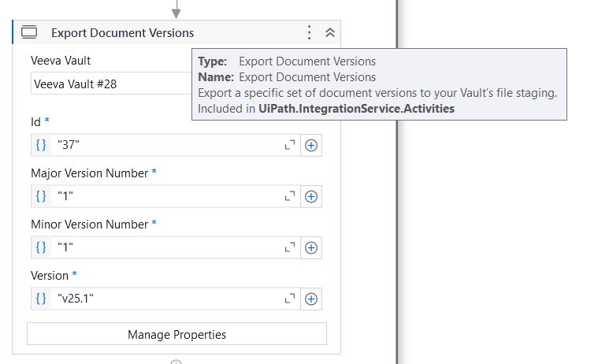This screenshot has height=364, width=598.
Task: Expand the Minor Version Number expression editor
Action: point(290,247)
